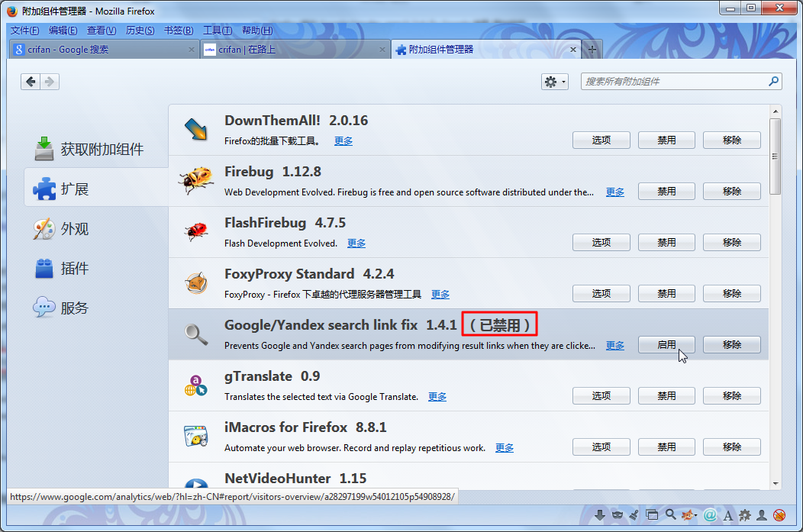Image resolution: width=803 pixels, height=532 pixels.
Task: Select the Extensions category
Action: point(96,189)
